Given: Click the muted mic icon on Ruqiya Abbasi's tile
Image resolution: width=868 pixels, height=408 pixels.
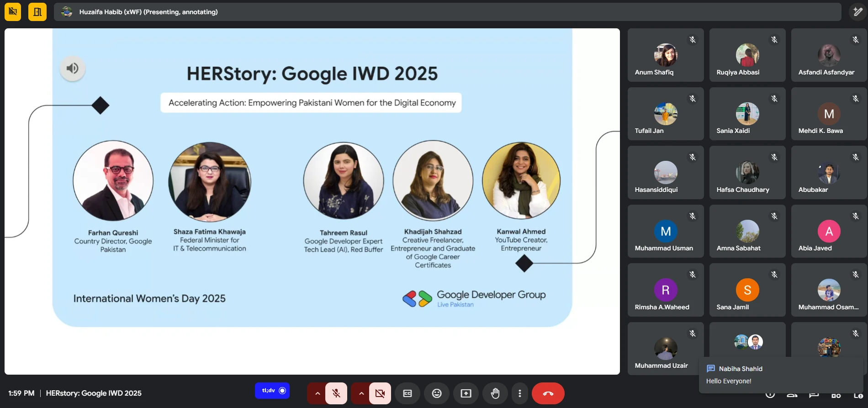Looking at the screenshot, I should [774, 40].
